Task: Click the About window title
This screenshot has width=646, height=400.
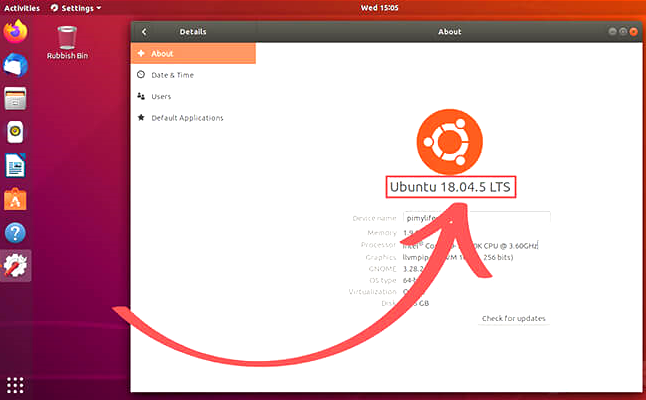Action: 449,32
